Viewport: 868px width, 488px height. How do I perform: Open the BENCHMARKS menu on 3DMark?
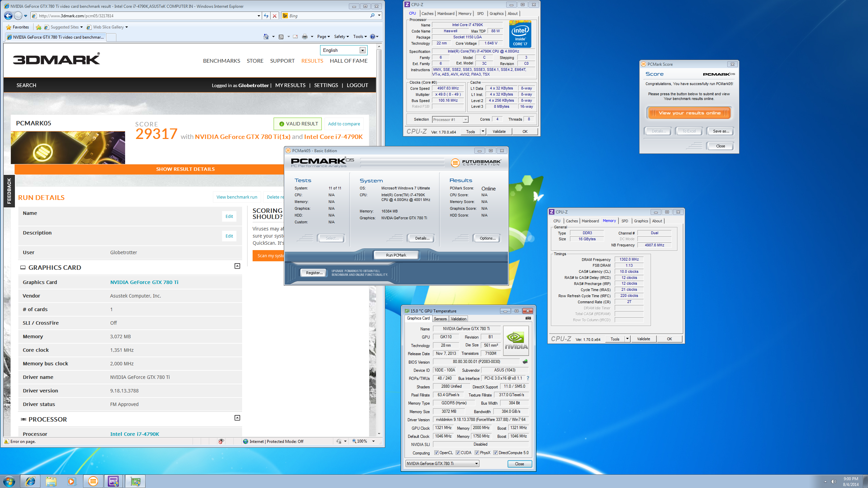tap(221, 61)
